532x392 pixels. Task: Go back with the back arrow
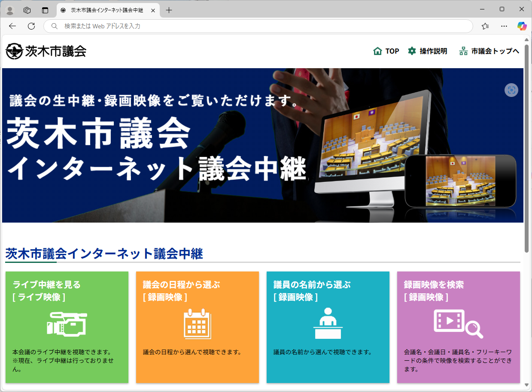point(12,26)
